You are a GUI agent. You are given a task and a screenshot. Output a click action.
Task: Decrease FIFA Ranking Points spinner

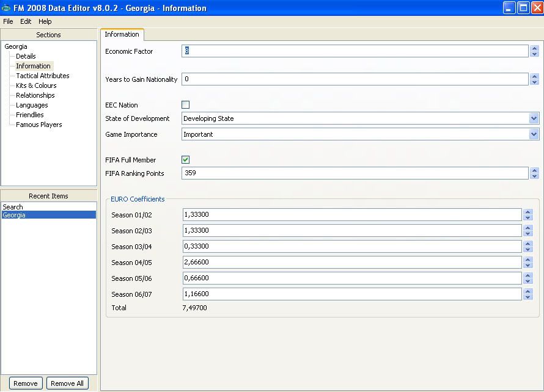pyautogui.click(x=534, y=176)
